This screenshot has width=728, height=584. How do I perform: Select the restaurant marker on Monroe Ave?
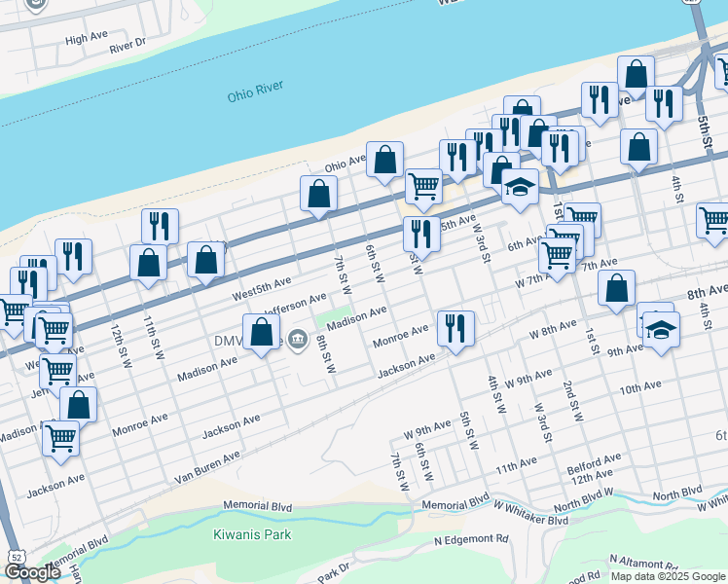455,329
